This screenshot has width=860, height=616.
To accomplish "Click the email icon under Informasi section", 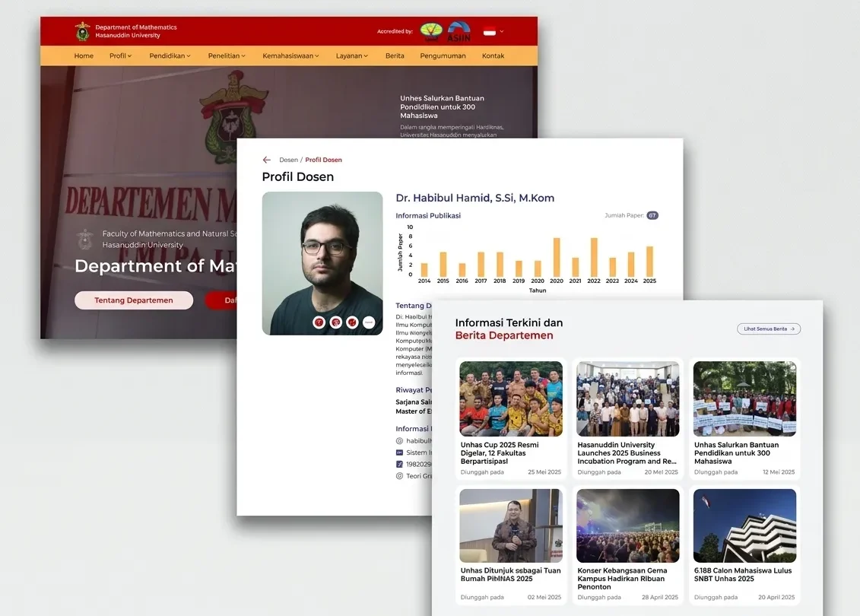I will coord(399,441).
